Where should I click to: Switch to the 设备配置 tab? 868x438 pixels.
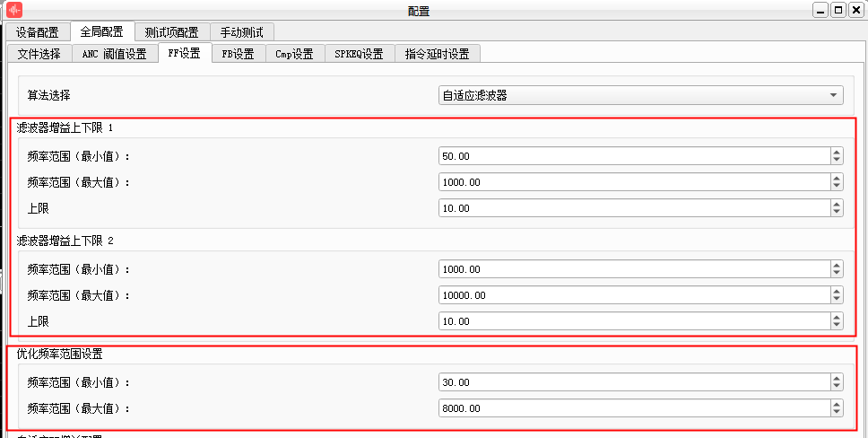coord(37,32)
